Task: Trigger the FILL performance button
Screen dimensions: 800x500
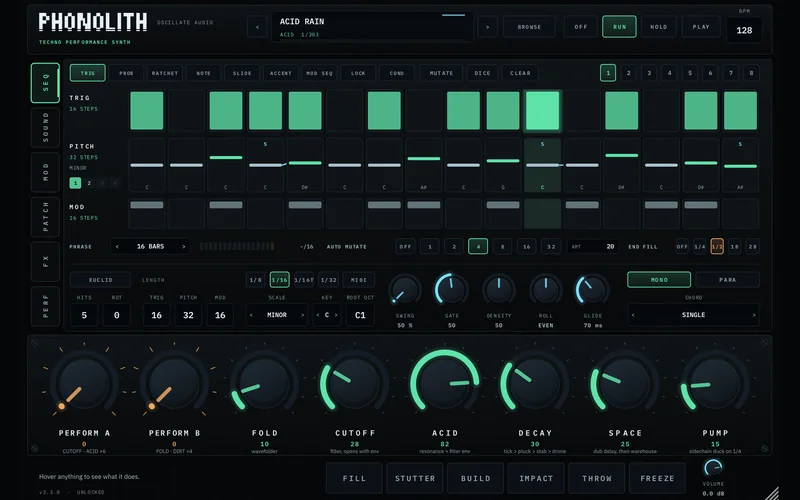Action: click(354, 479)
